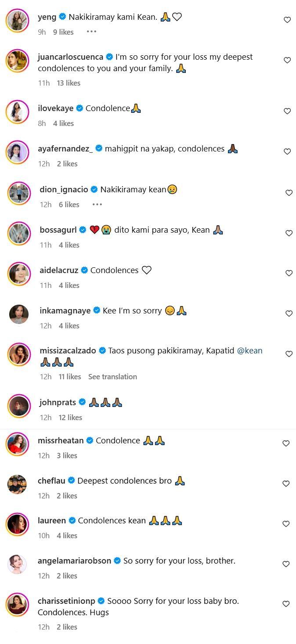296x644 pixels.
Task: Open more options on yeng's comment
Action: click(x=91, y=32)
